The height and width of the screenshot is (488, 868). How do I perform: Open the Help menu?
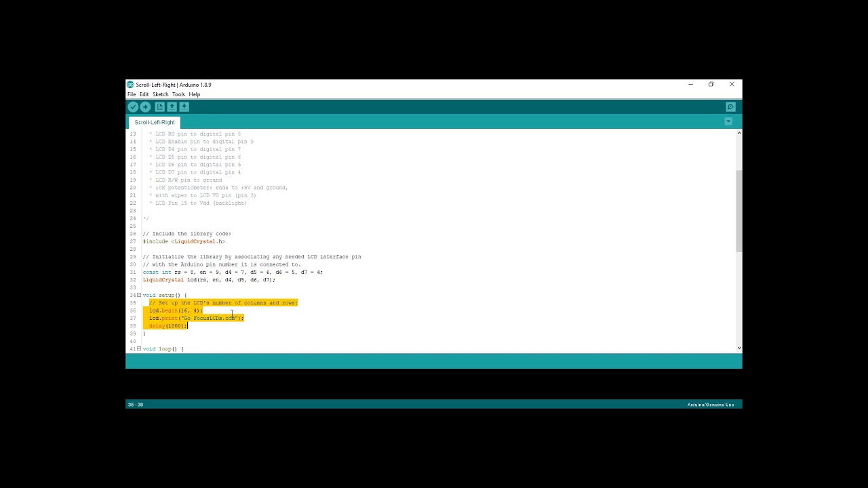click(x=195, y=95)
